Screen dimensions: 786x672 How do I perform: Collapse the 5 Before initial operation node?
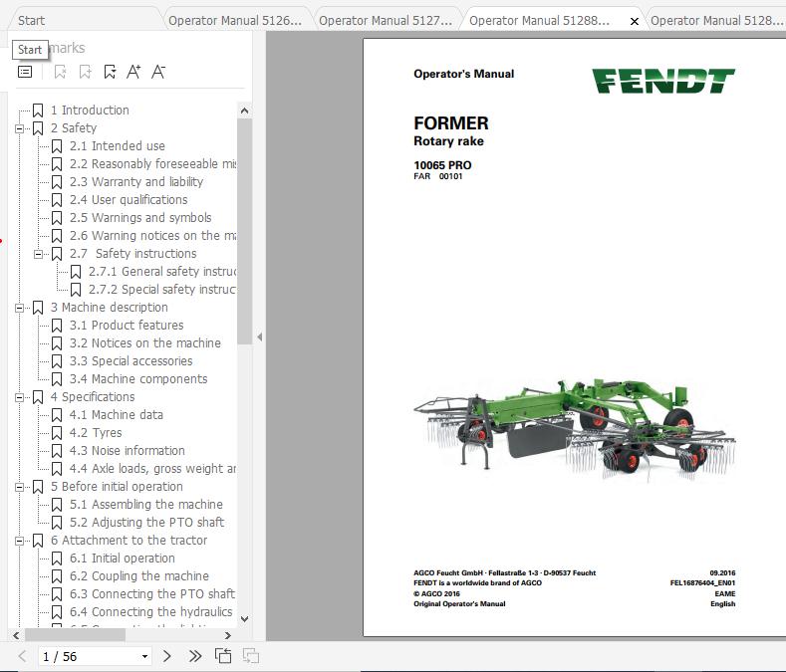[19, 487]
